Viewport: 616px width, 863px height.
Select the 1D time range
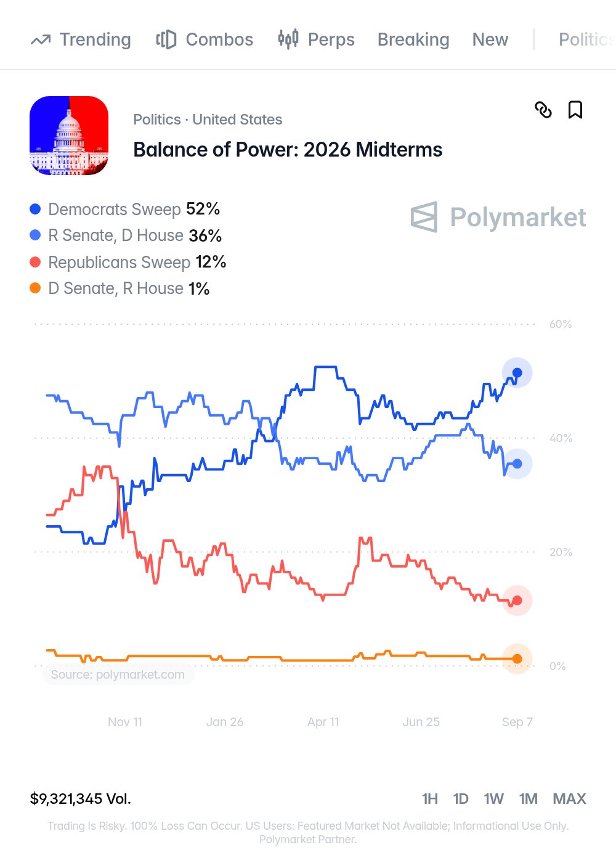tap(461, 799)
